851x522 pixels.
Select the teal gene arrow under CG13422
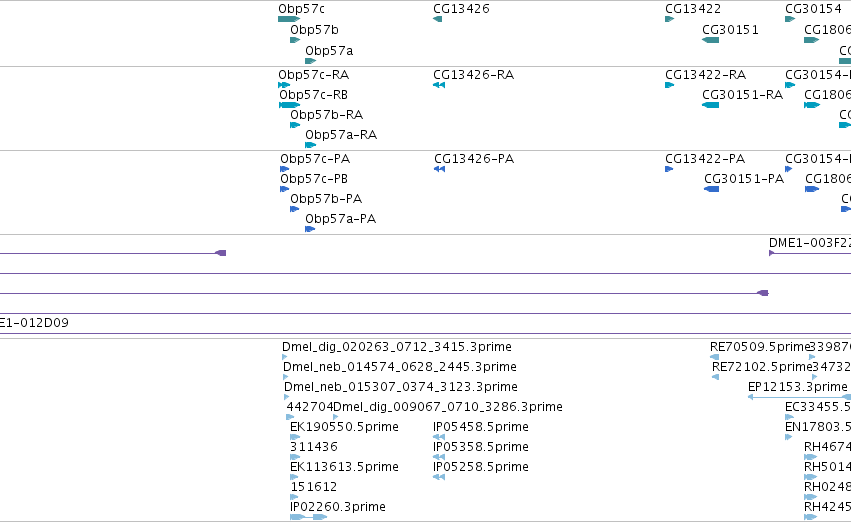click(x=670, y=19)
